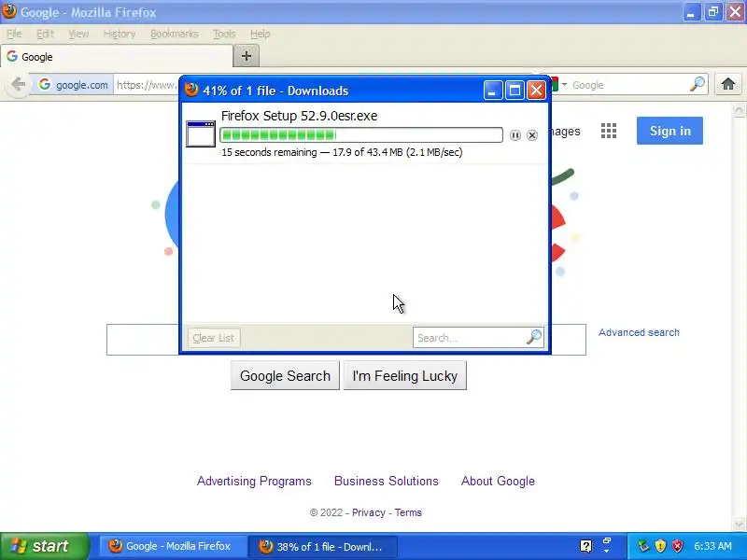Open the View menu

point(78,34)
